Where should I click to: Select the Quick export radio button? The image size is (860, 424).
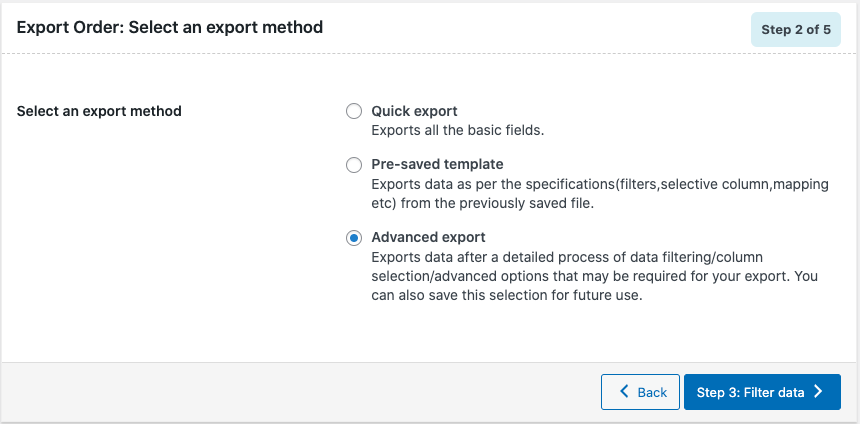click(354, 111)
